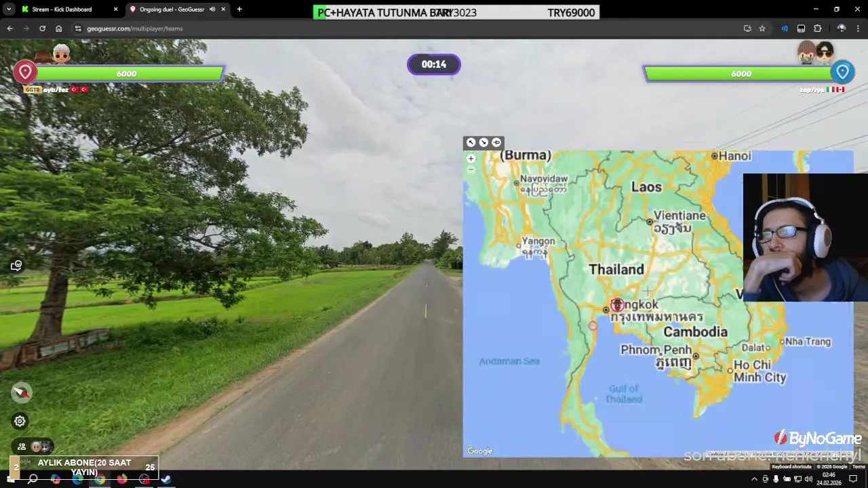Click the red team location pin badge
The height and width of the screenshot is (488, 868).
(25, 72)
